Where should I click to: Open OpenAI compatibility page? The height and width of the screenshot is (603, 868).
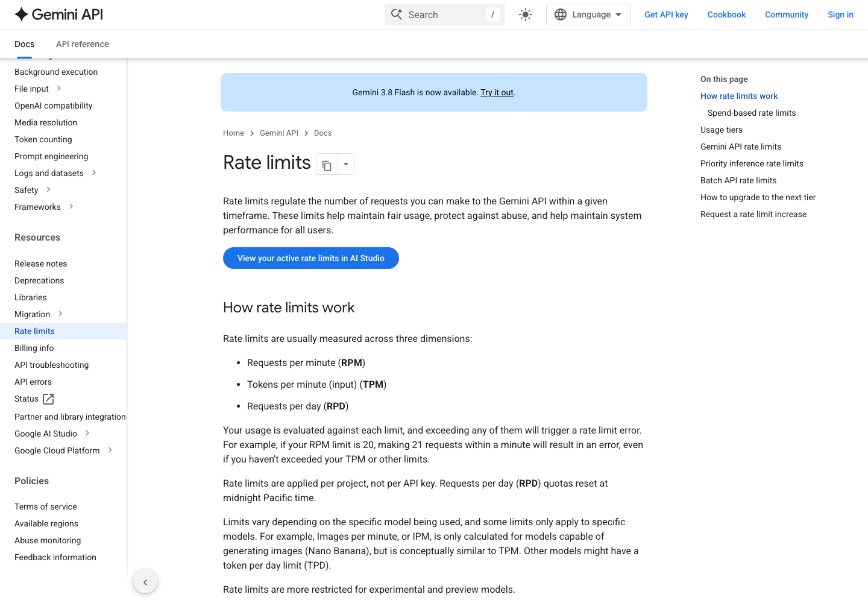point(54,106)
